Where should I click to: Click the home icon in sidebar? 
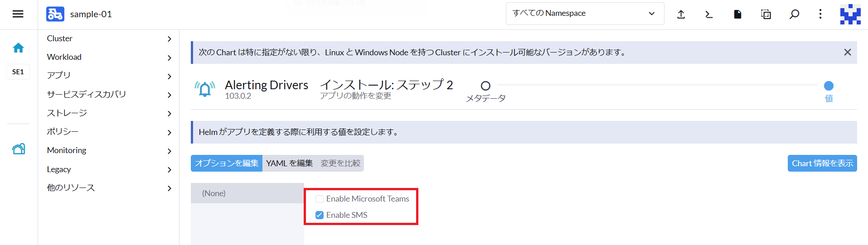[18, 48]
